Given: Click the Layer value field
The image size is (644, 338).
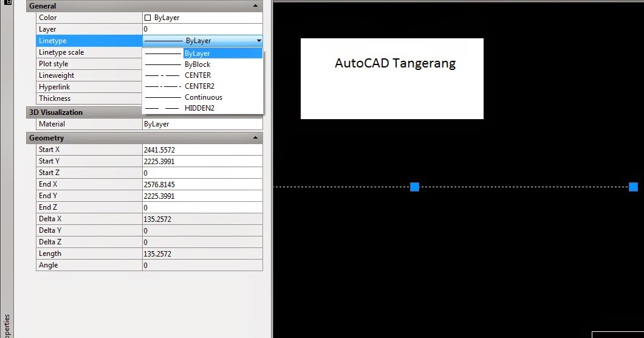Looking at the screenshot, I should tap(202, 29).
